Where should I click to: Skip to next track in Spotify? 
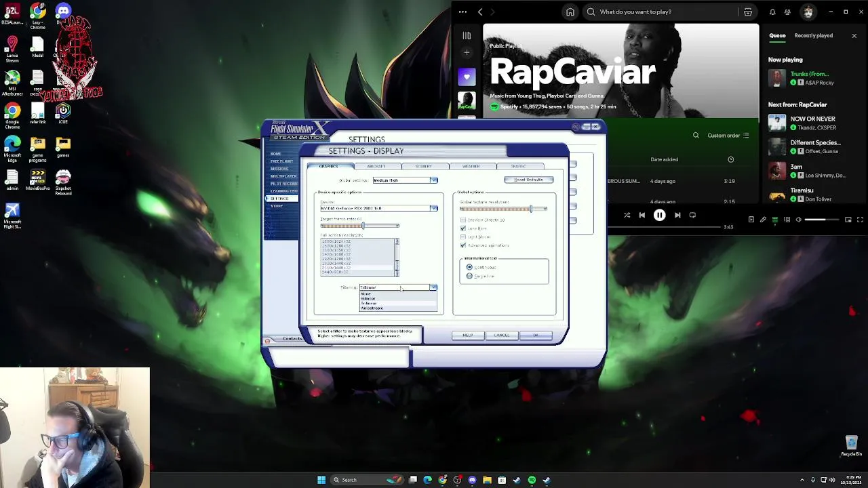point(677,216)
